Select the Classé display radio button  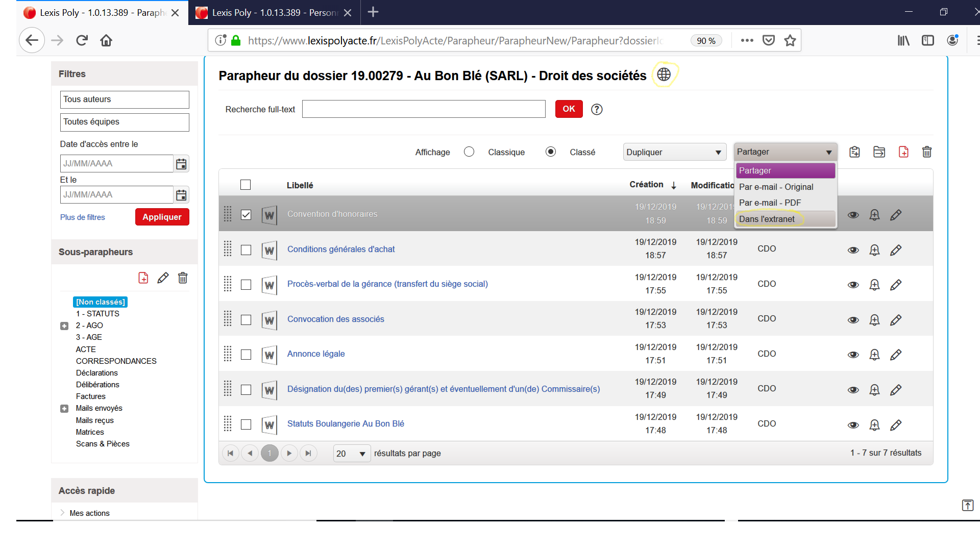coord(551,152)
